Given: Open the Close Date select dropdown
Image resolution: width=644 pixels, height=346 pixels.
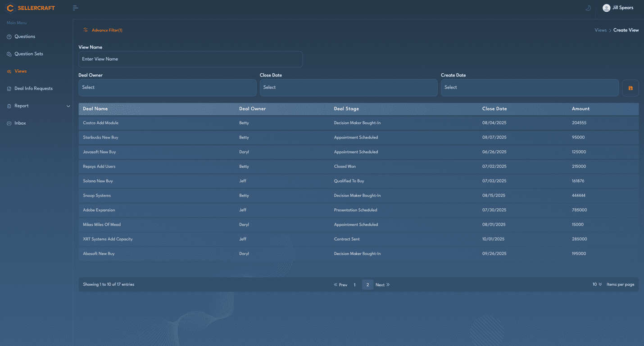Looking at the screenshot, I should tap(348, 88).
